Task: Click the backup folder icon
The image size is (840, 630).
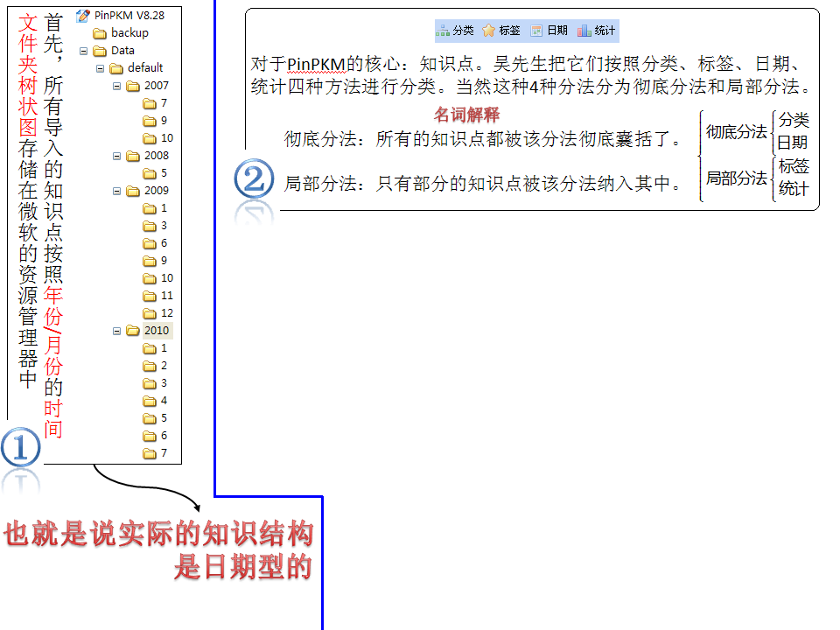Action: coord(100,33)
